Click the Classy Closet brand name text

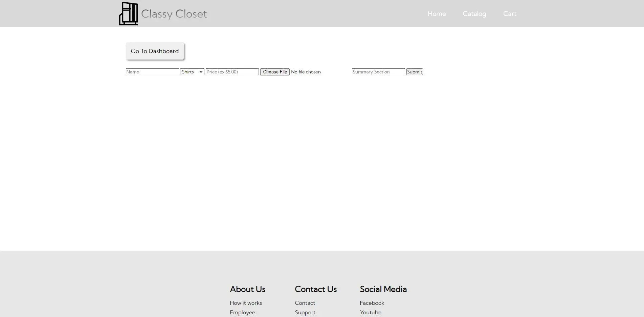174,14
